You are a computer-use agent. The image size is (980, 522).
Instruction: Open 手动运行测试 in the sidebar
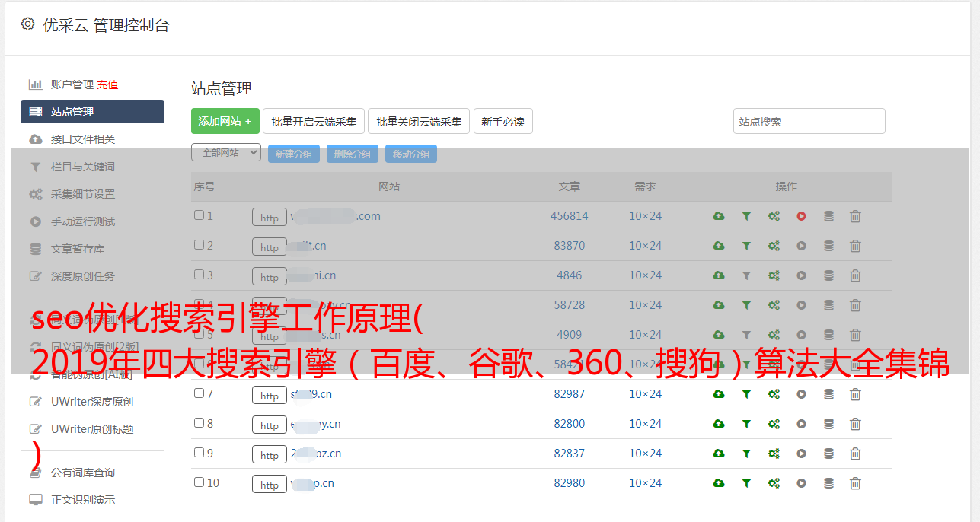tap(83, 221)
